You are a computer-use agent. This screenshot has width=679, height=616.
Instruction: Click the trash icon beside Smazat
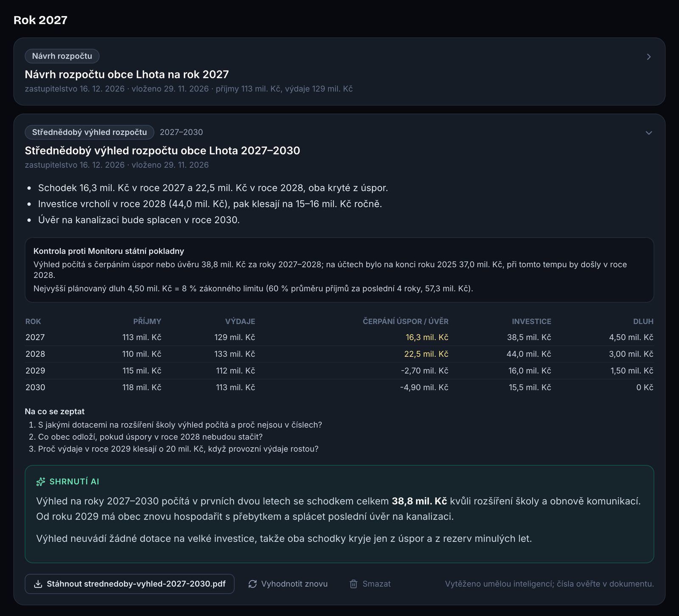point(354,584)
